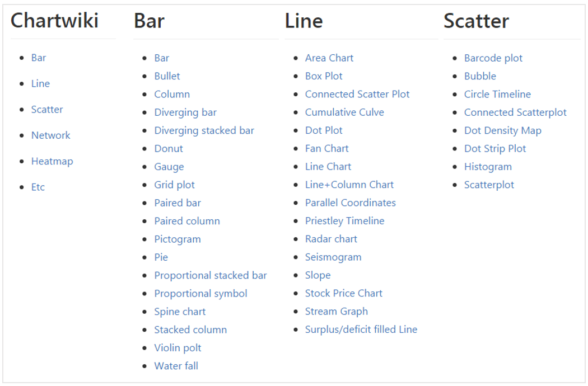The height and width of the screenshot is (386, 588).
Task: Click the Surplus/deficit filled Line link
Action: (361, 329)
